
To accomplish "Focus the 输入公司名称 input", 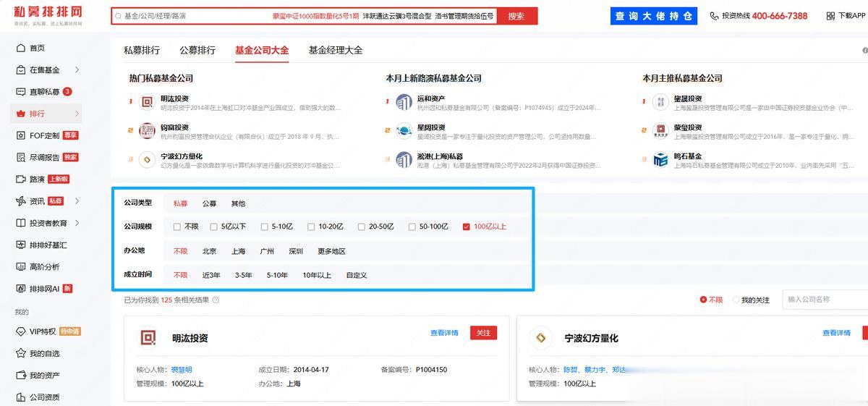I will coord(825,300).
